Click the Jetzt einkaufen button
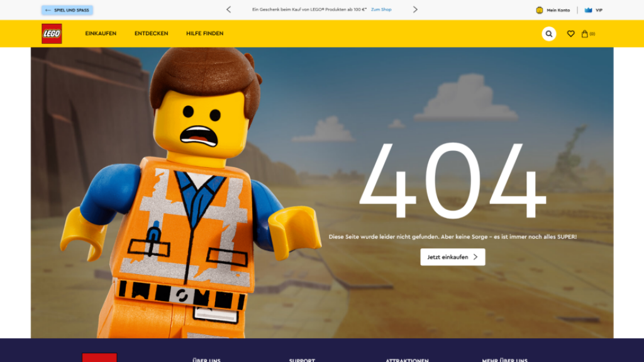The height and width of the screenshot is (362, 644). tap(453, 257)
